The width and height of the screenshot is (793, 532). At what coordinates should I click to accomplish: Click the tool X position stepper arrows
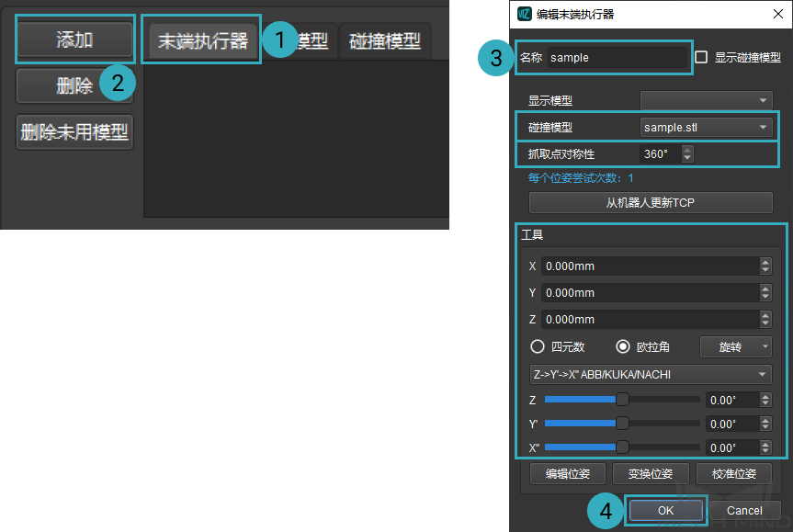click(765, 266)
